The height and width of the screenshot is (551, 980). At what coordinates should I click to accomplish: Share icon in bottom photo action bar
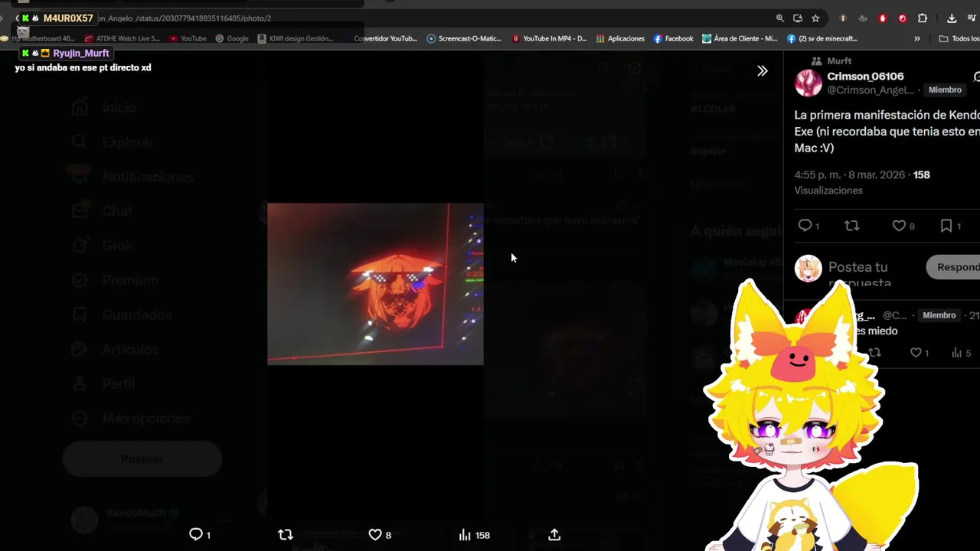(554, 535)
